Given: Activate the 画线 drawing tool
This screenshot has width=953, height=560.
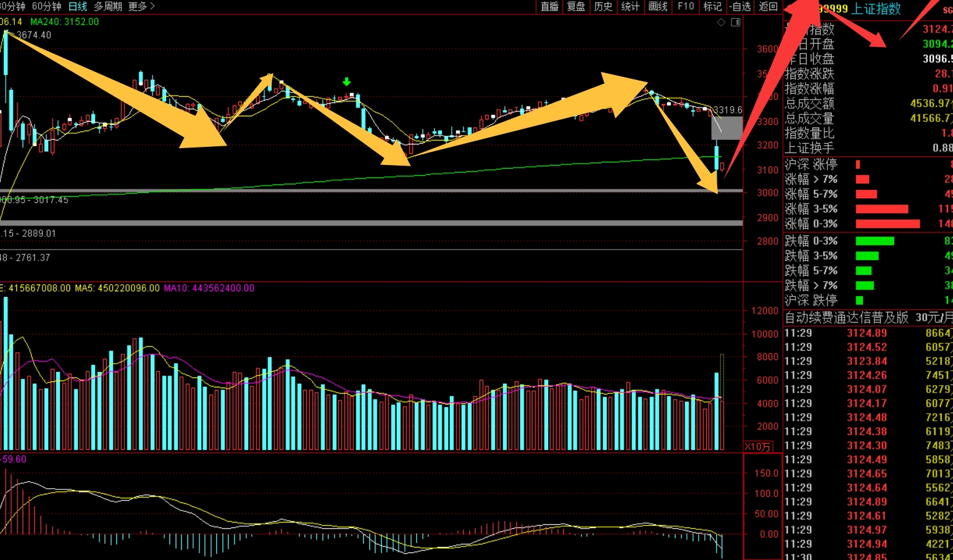Looking at the screenshot, I should tap(658, 6).
